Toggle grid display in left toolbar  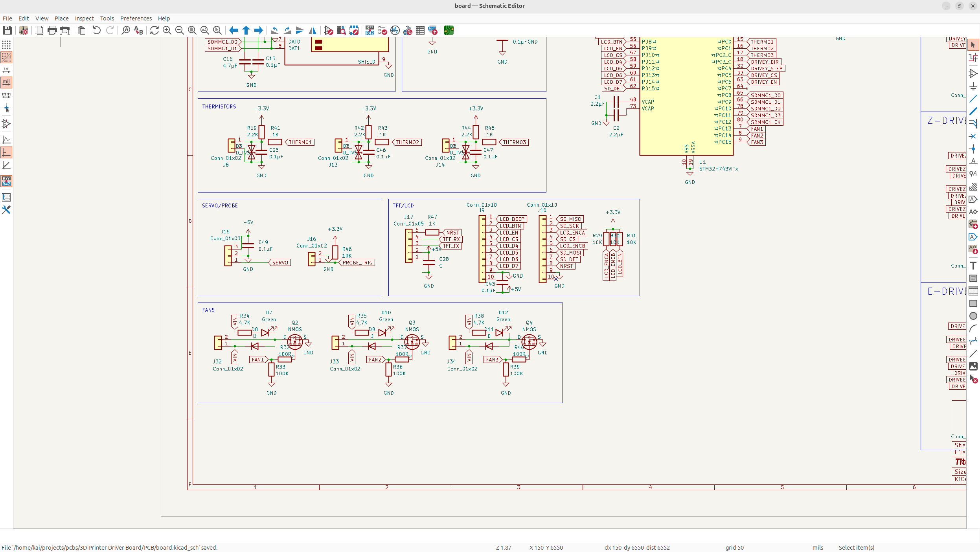point(6,45)
